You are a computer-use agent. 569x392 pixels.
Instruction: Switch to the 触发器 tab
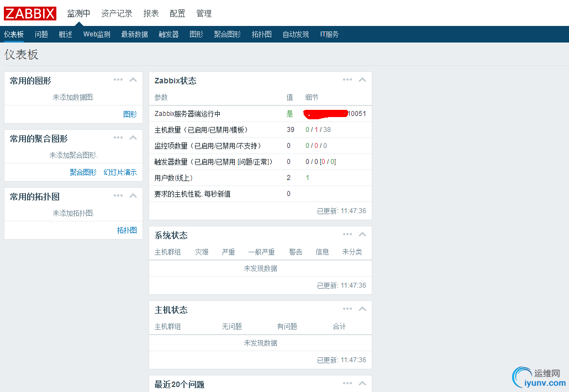(168, 34)
